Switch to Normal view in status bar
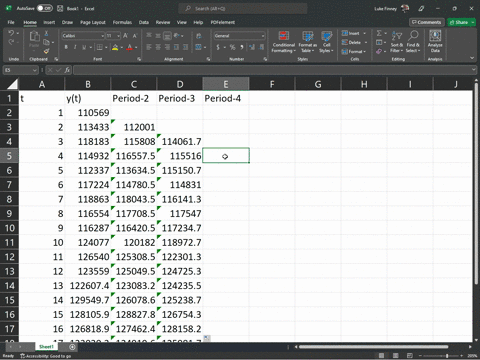 pyautogui.click(x=382, y=356)
